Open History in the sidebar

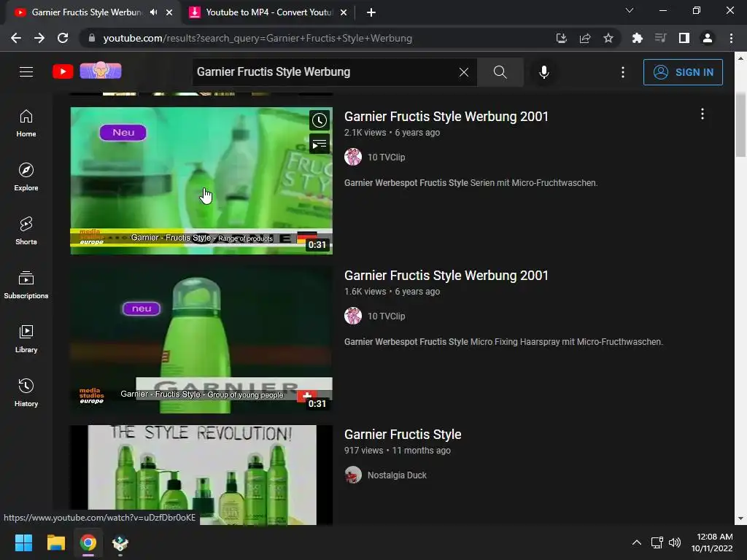(26, 392)
